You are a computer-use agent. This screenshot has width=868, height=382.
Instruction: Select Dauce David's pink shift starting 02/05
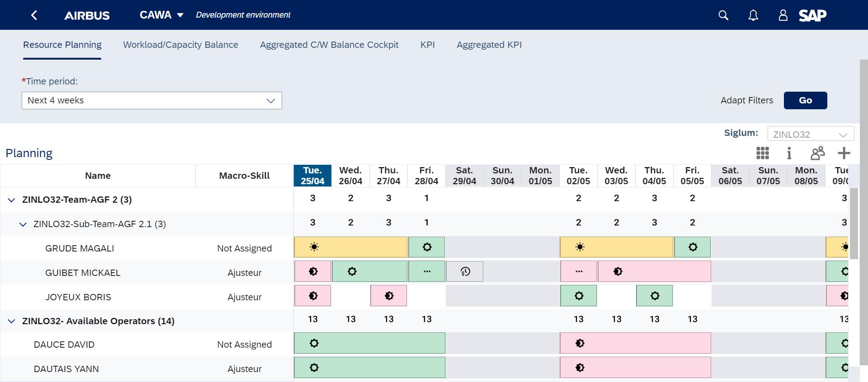tap(636, 343)
